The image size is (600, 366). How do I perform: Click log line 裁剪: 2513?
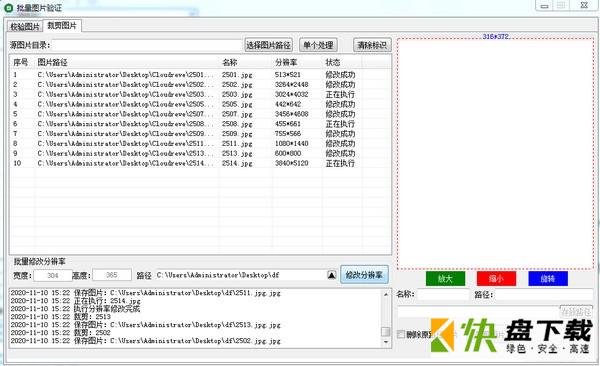60,317
